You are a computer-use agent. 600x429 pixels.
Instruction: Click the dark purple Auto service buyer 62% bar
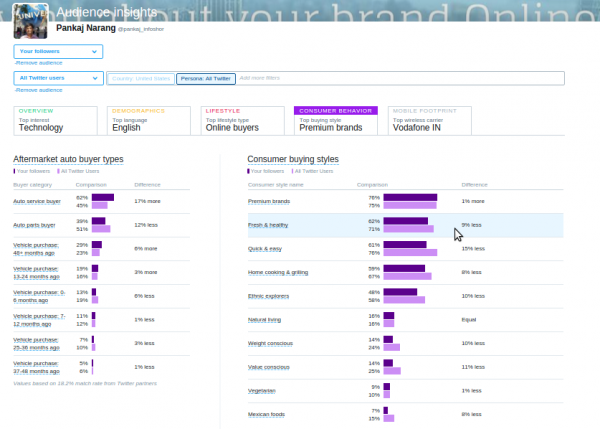103,197
